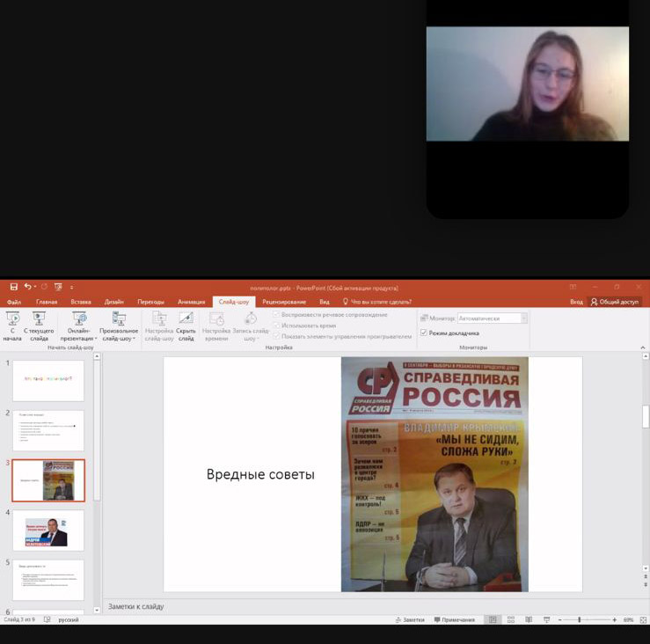Screen dimensions: 650x644
Task: Start slideshow 'С текущего слайда'
Action: click(x=39, y=326)
